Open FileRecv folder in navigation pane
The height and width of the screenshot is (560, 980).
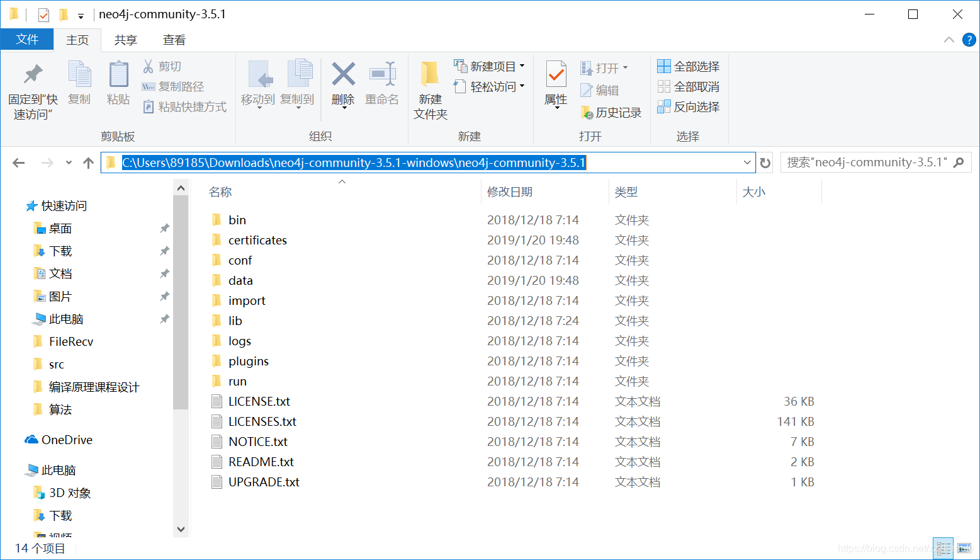[x=71, y=341]
